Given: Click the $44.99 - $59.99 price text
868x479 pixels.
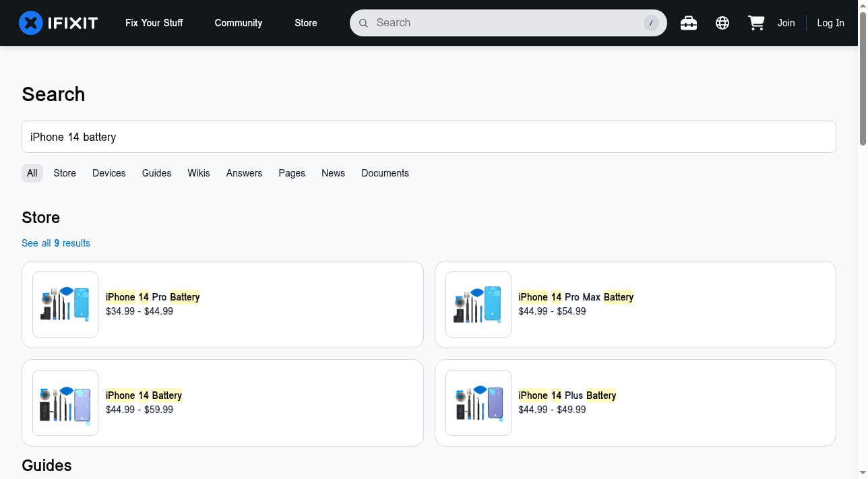Looking at the screenshot, I should click(x=139, y=410).
